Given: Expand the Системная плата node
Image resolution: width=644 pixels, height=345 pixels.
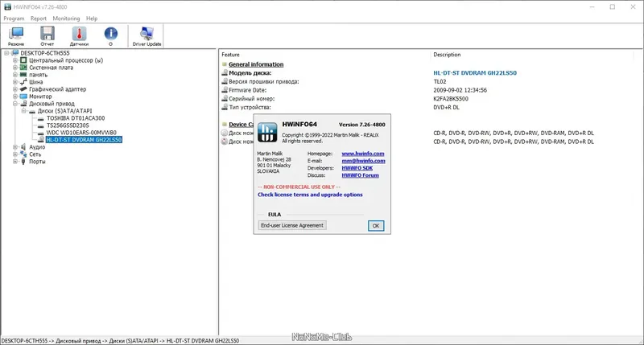Looking at the screenshot, I should [x=15, y=68].
